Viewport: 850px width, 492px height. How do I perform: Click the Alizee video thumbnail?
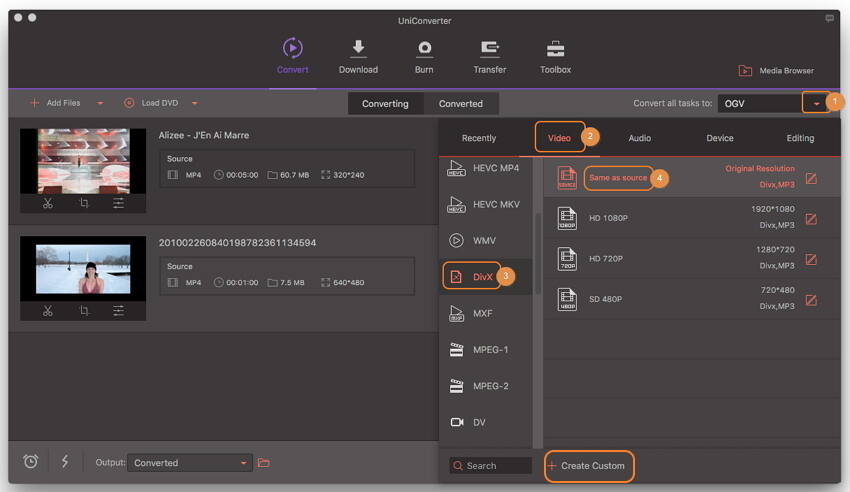pos(83,161)
